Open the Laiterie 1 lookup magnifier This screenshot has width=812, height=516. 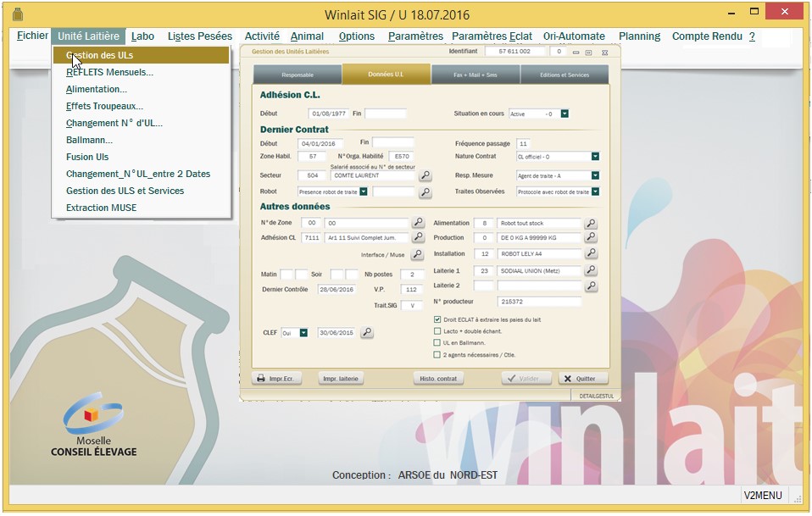pos(591,270)
